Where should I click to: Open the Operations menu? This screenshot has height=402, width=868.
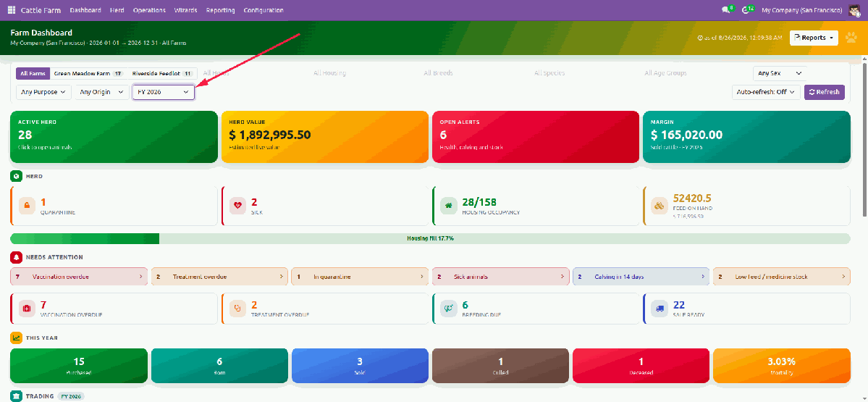coord(149,10)
